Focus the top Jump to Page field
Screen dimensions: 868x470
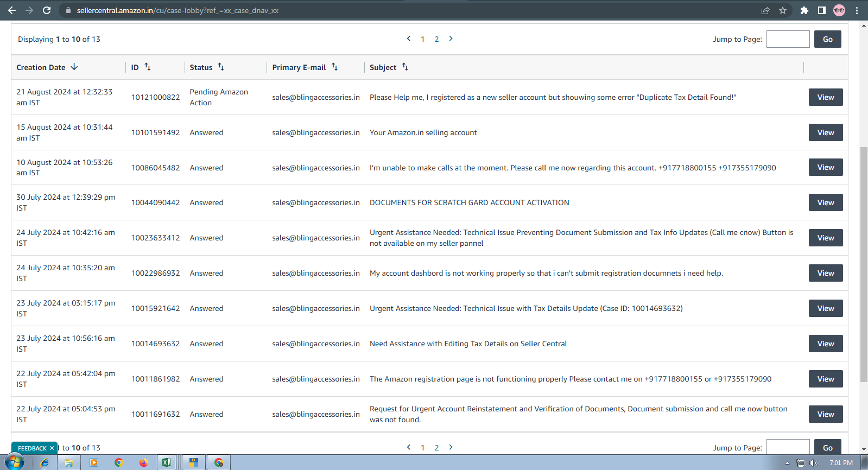click(788, 39)
